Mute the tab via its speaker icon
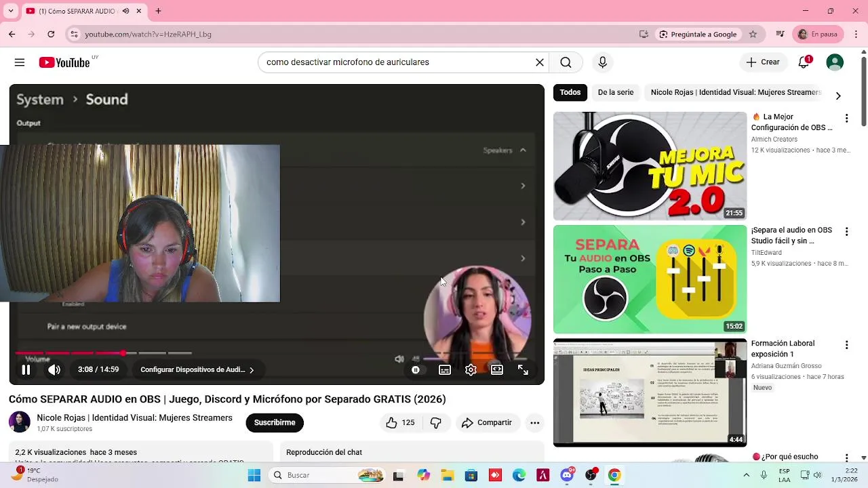 tap(125, 11)
